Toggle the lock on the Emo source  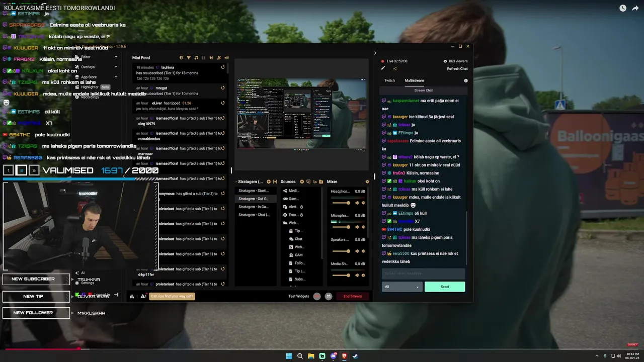tap(302, 215)
